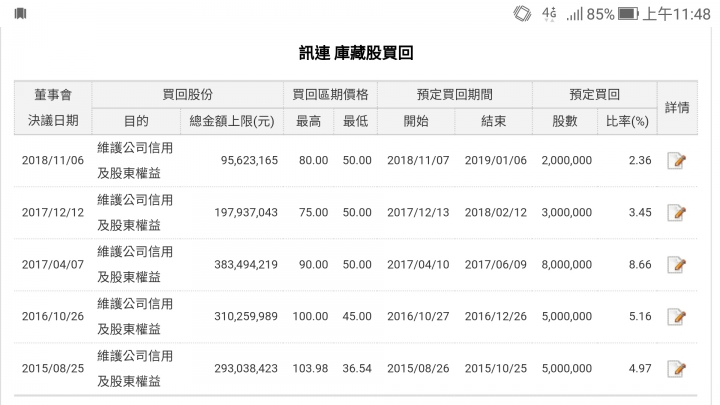Click the 總金額上限(元) column header
Image resolution: width=720 pixels, height=405 pixels.
[232, 121]
